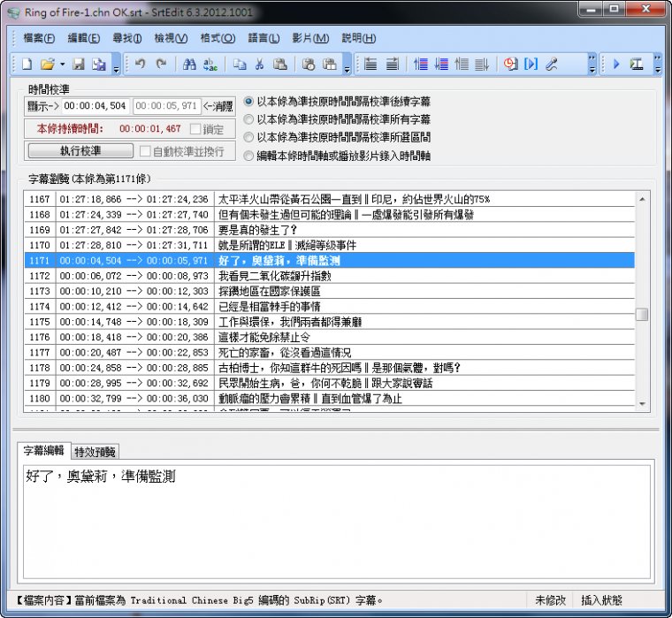This screenshot has width=672, height=618.
Task: Open the 格式(O) menu
Action: pyautogui.click(x=218, y=38)
